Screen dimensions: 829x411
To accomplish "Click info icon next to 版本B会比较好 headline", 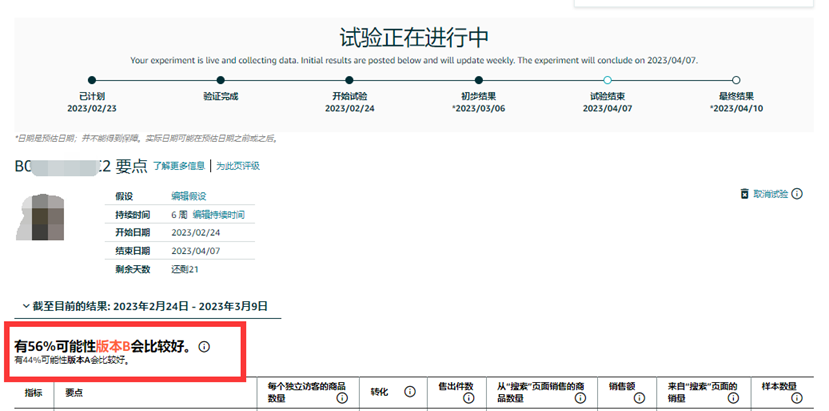I will pos(204,346).
